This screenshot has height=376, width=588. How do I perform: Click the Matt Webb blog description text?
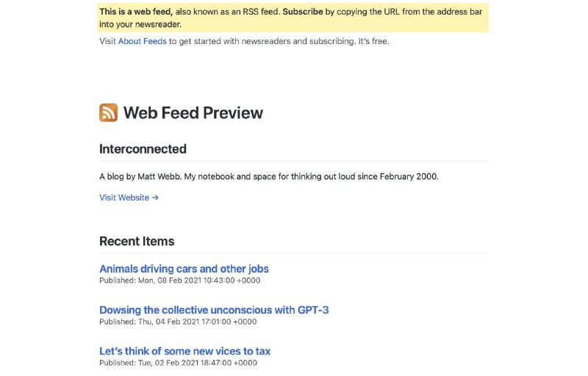(x=268, y=176)
